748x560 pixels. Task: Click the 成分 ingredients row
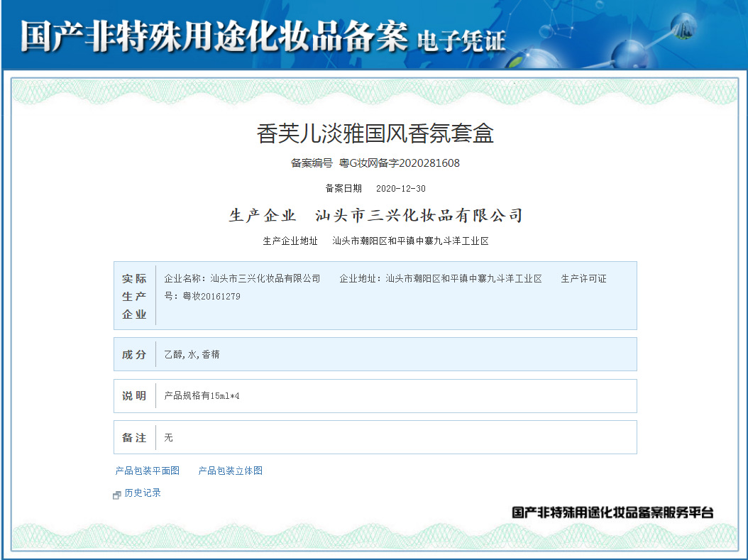134,353
